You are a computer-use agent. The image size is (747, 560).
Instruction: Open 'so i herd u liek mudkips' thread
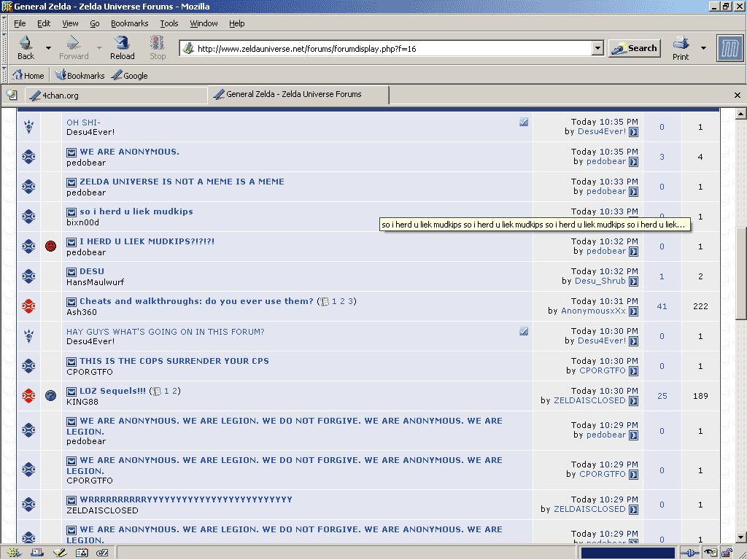tap(136, 211)
